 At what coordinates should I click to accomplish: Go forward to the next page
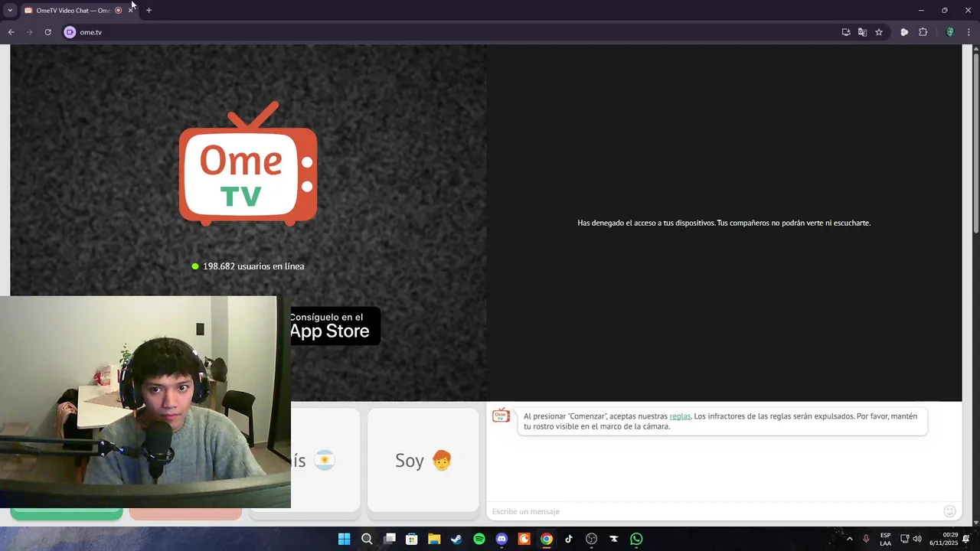click(x=30, y=32)
